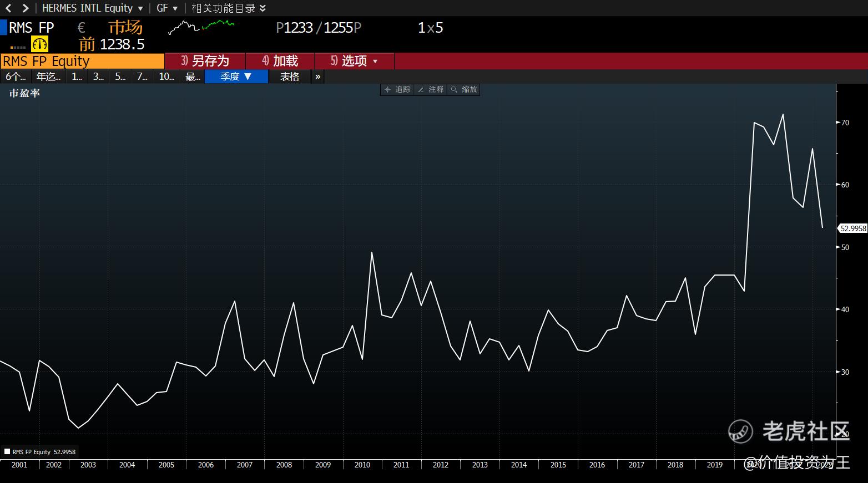Click the RMS FP Equity security field
This screenshot has width=868, height=483.
[82, 61]
